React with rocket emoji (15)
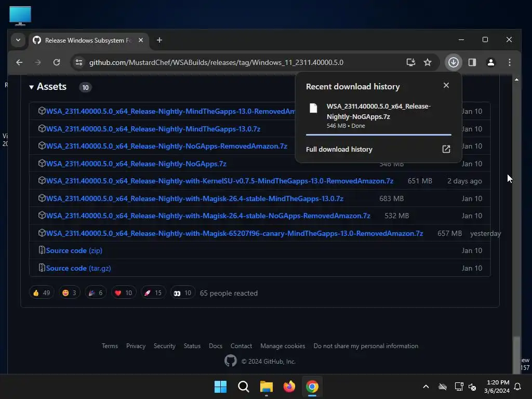Screen dimensions: 532x399 pyautogui.click(x=153, y=293)
